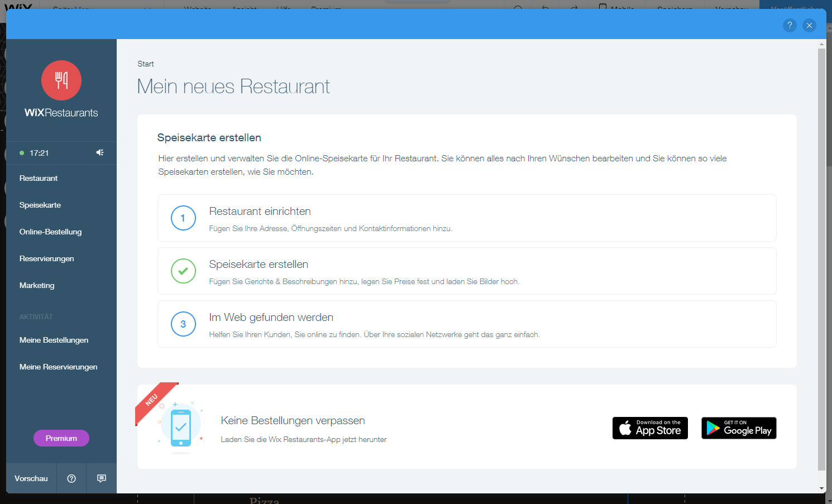Viewport: 832px width, 504px height.
Task: Click the Wix Restaurants fork and knife logo
Action: [x=61, y=80]
